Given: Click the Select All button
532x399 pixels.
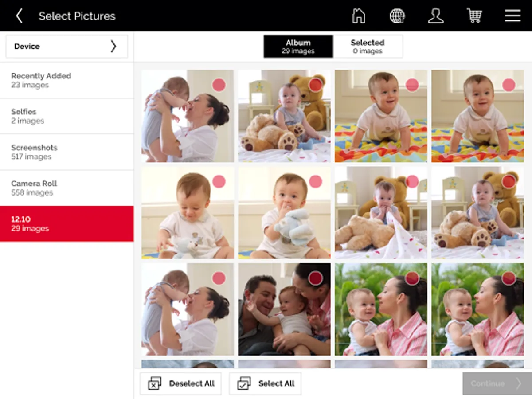Looking at the screenshot, I should click(x=265, y=383).
